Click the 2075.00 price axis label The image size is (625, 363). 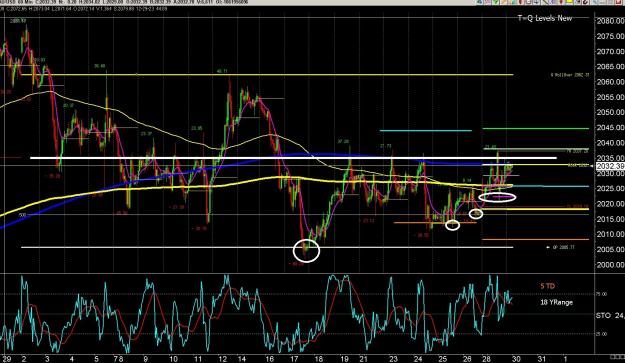click(x=611, y=36)
